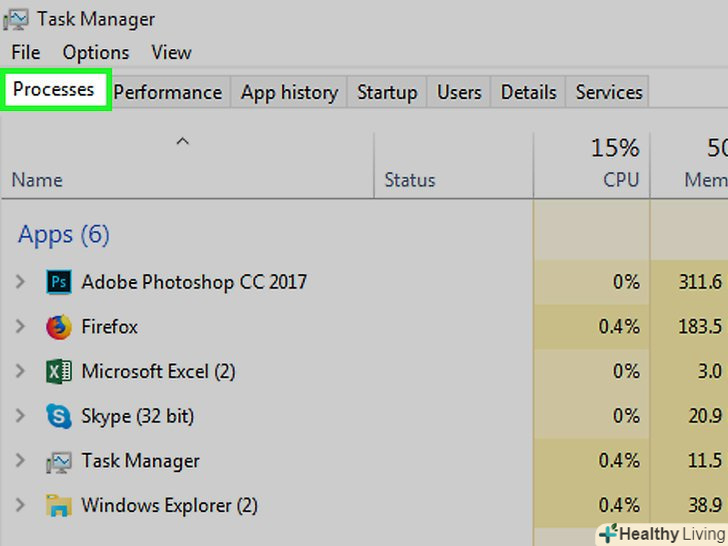Open the File menu
Image resolution: width=728 pixels, height=546 pixels.
(26, 52)
